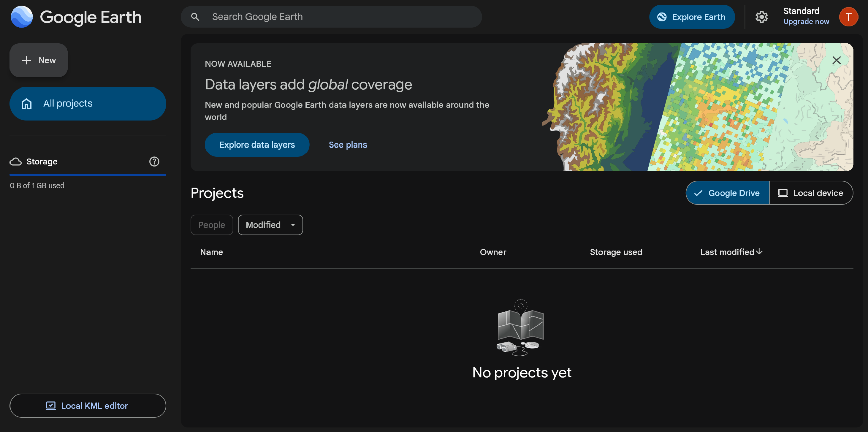Switch to Google Drive projects
The width and height of the screenshot is (868, 432).
(x=728, y=193)
